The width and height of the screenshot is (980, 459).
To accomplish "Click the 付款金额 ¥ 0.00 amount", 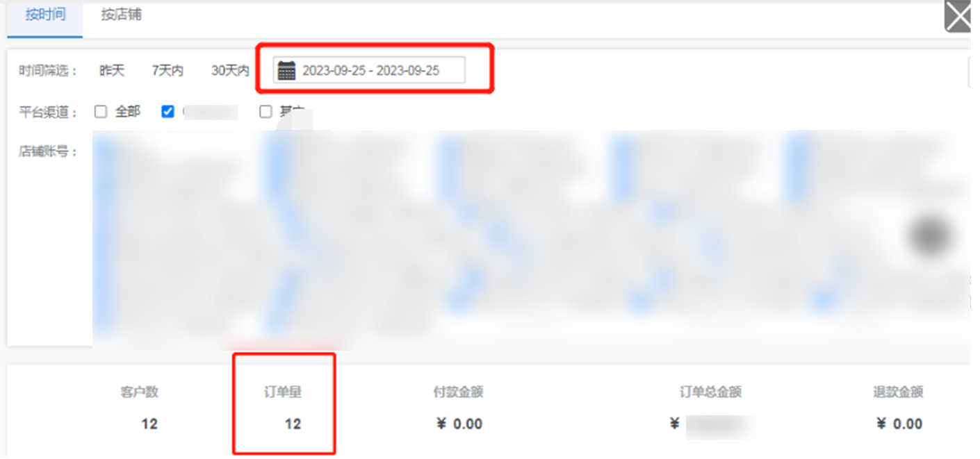I will click(459, 424).
